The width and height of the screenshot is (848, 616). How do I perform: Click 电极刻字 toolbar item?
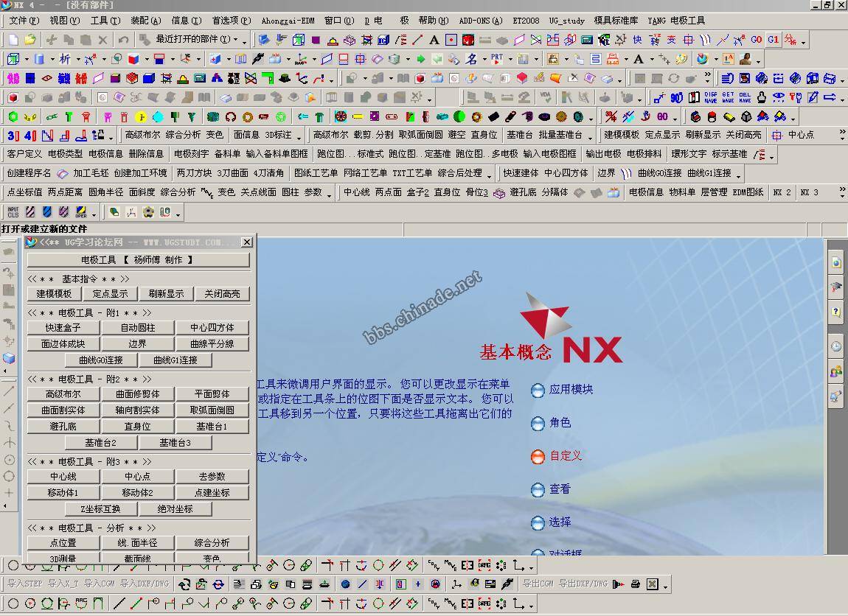pyautogui.click(x=192, y=154)
